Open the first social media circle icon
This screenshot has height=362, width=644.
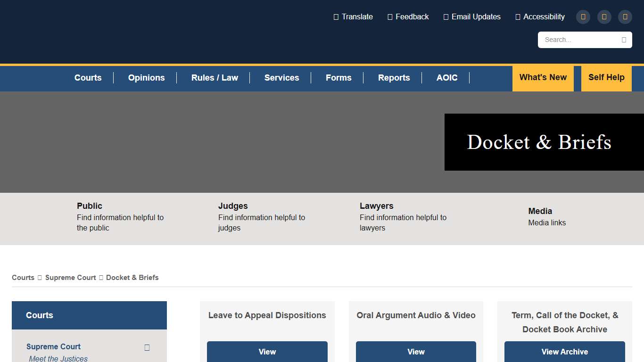[583, 16]
